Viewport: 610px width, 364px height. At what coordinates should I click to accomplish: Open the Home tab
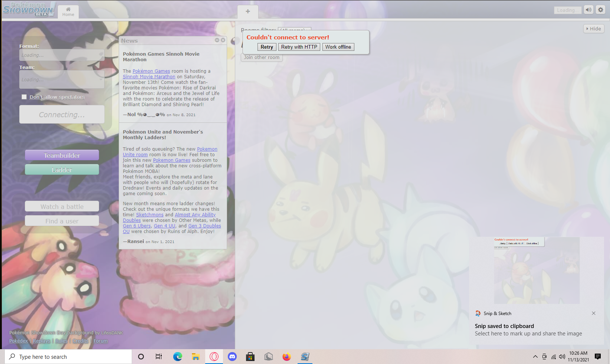(x=68, y=12)
